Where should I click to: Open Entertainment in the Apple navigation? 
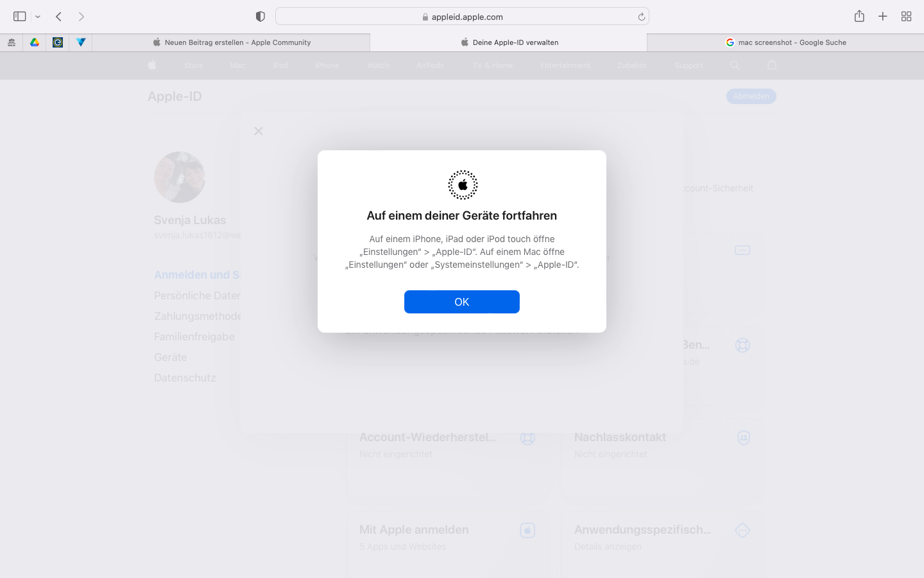[565, 66]
